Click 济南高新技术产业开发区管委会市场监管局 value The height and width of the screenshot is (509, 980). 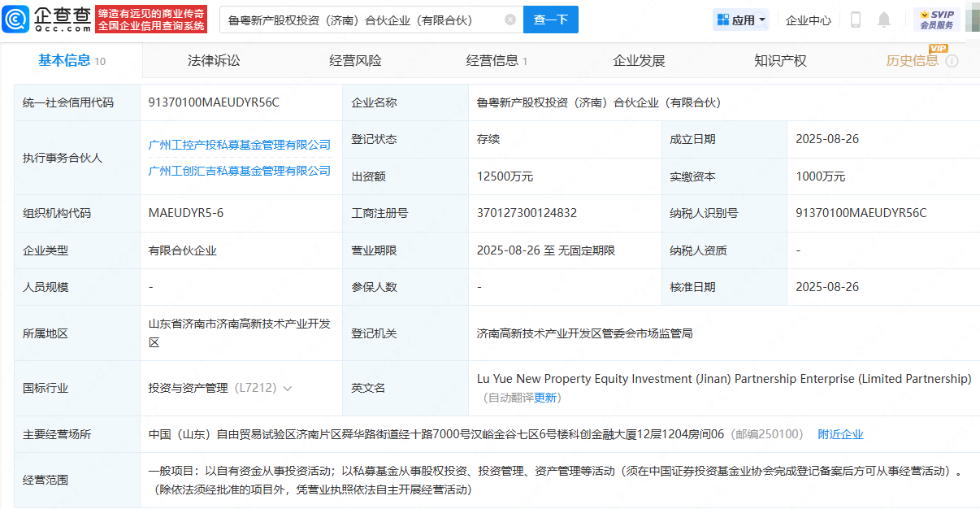[x=584, y=333]
